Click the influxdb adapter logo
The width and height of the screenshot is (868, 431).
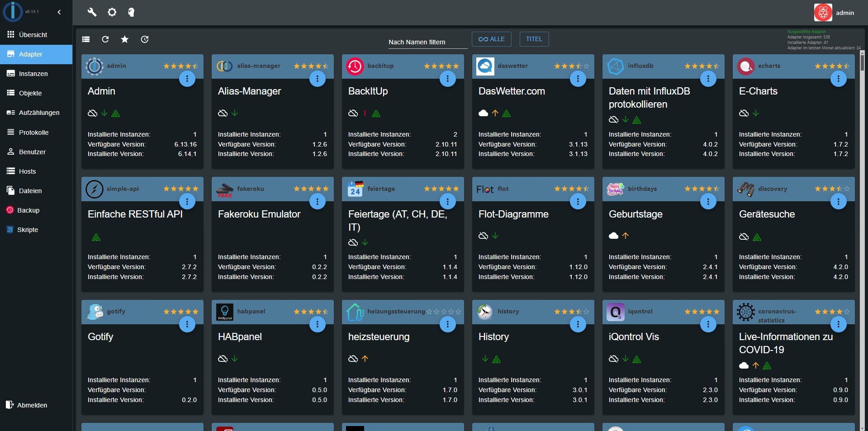[616, 66]
